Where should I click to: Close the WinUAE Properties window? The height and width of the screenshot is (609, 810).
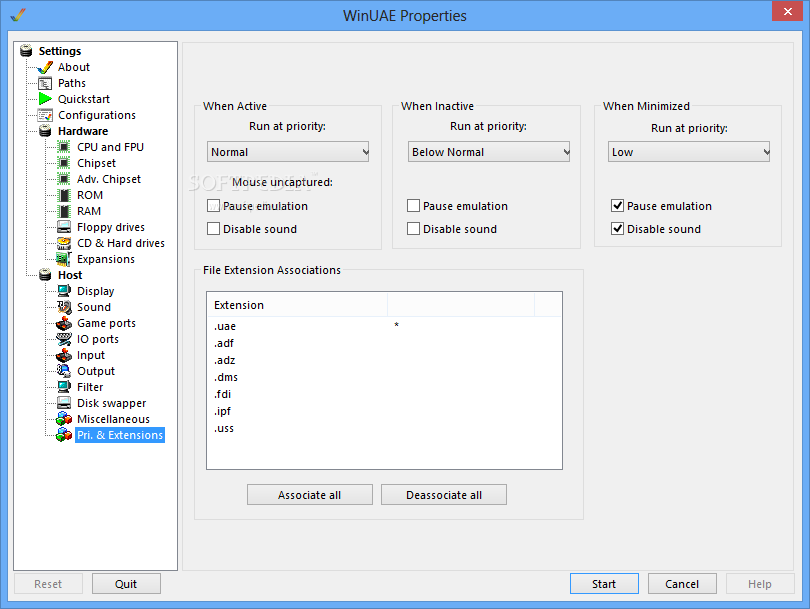tap(787, 11)
